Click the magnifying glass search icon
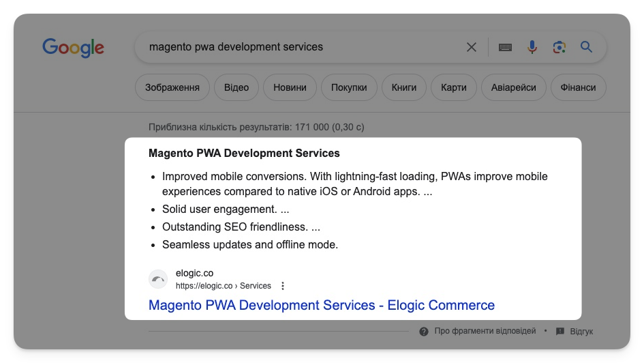 tap(586, 47)
